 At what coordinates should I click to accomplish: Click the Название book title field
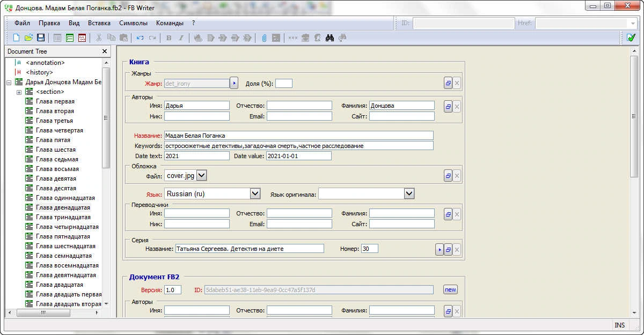[299, 136]
